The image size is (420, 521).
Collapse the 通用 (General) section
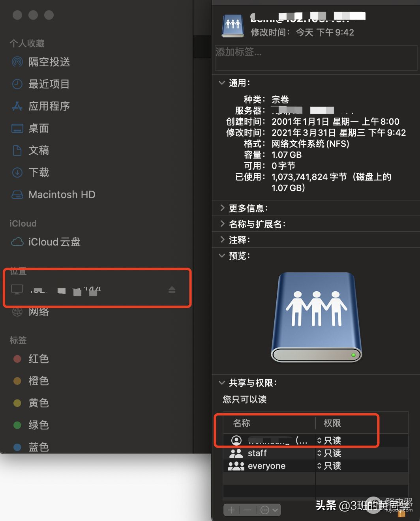[x=222, y=83]
